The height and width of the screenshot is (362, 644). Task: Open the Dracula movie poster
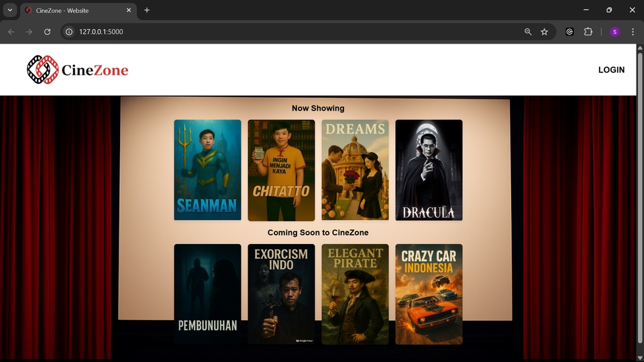tap(429, 170)
